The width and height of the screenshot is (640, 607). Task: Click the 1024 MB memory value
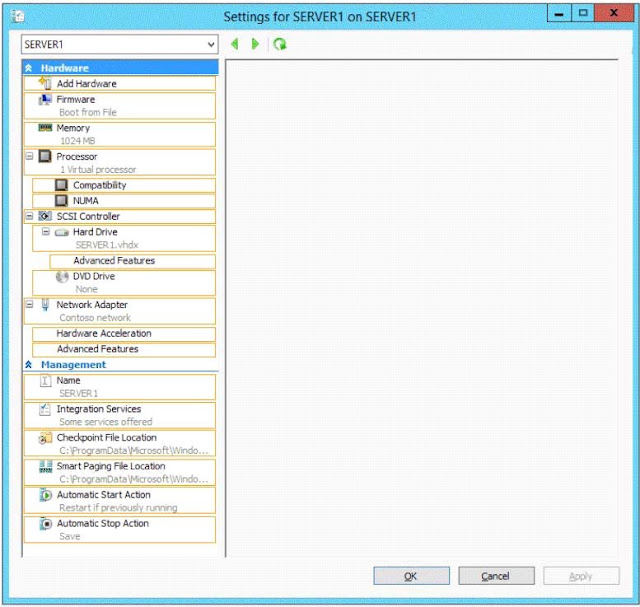(78, 141)
